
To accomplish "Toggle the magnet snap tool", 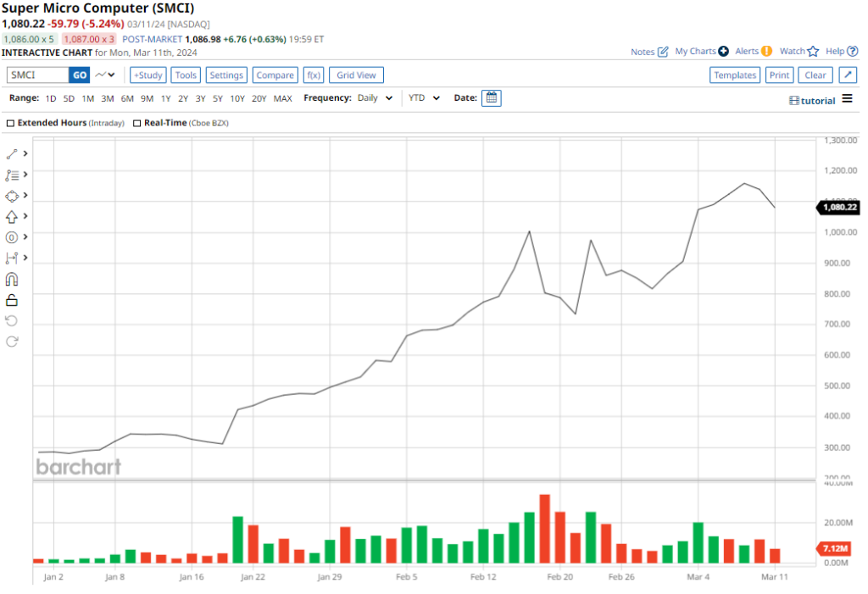I will [x=12, y=279].
